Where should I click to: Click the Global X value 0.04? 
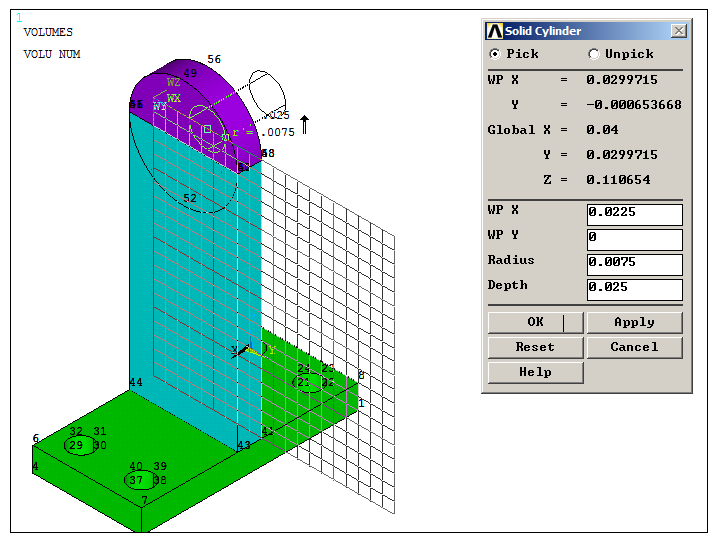point(602,130)
